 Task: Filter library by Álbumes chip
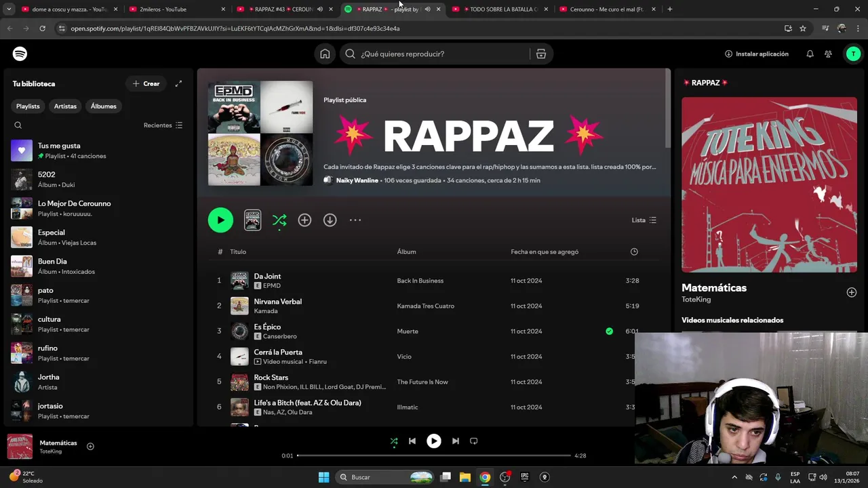coord(104,106)
